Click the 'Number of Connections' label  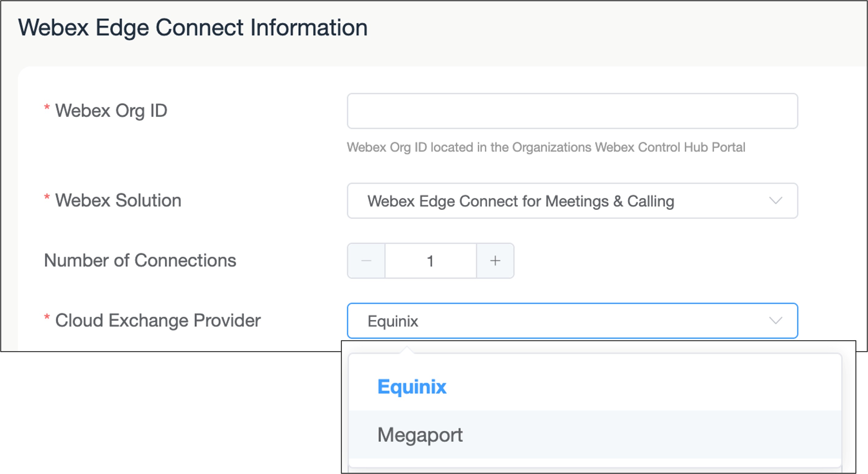pyautogui.click(x=140, y=260)
